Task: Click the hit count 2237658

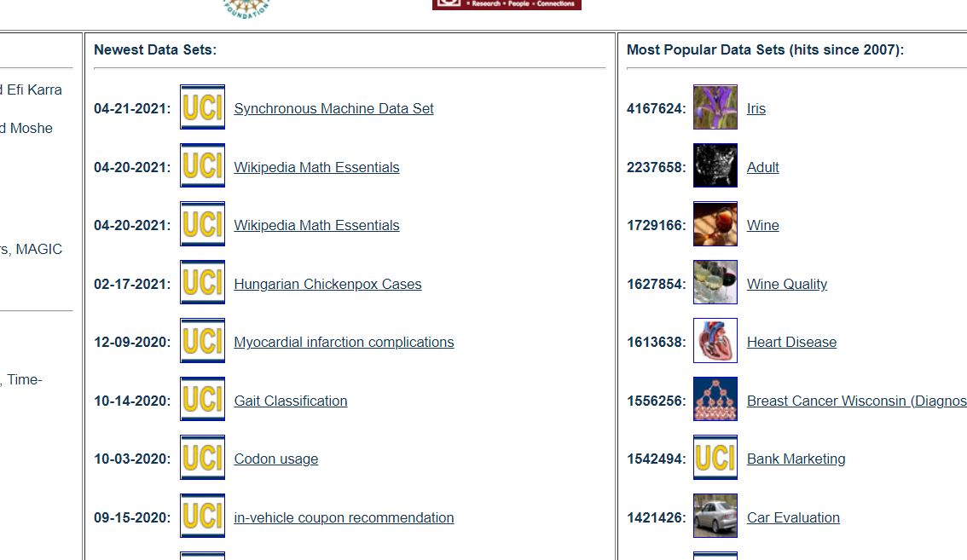Action: tap(657, 167)
